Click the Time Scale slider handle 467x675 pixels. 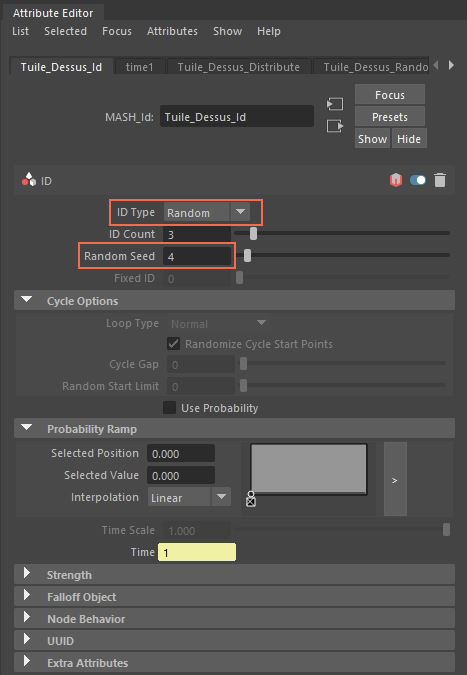coord(446,529)
